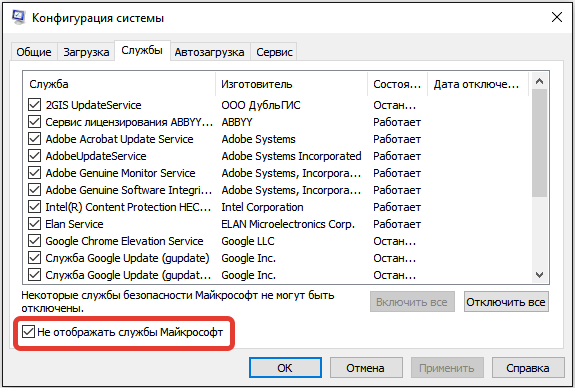Open the Загрузка tab

point(86,52)
